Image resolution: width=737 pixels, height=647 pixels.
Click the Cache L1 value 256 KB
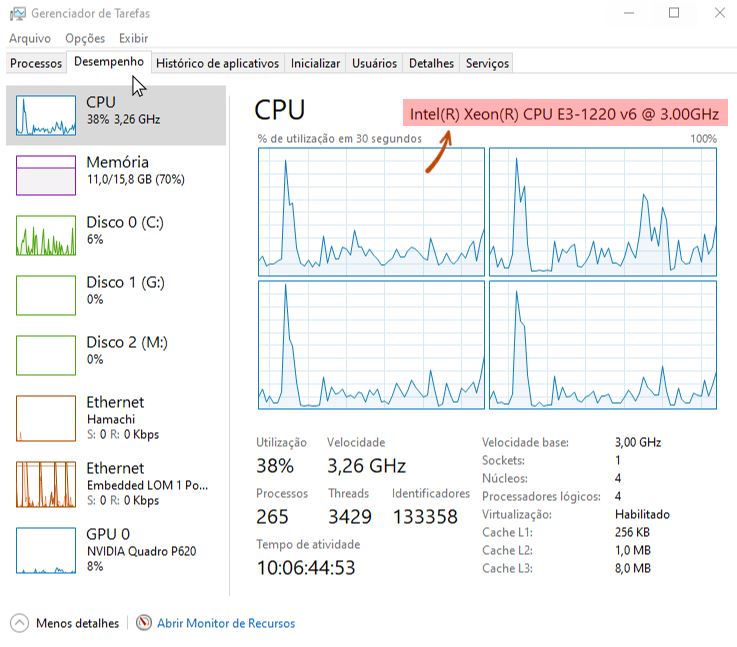632,532
